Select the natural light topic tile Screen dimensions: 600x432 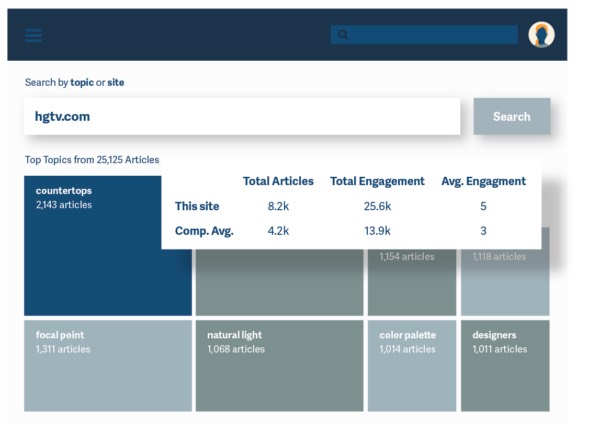(x=279, y=365)
